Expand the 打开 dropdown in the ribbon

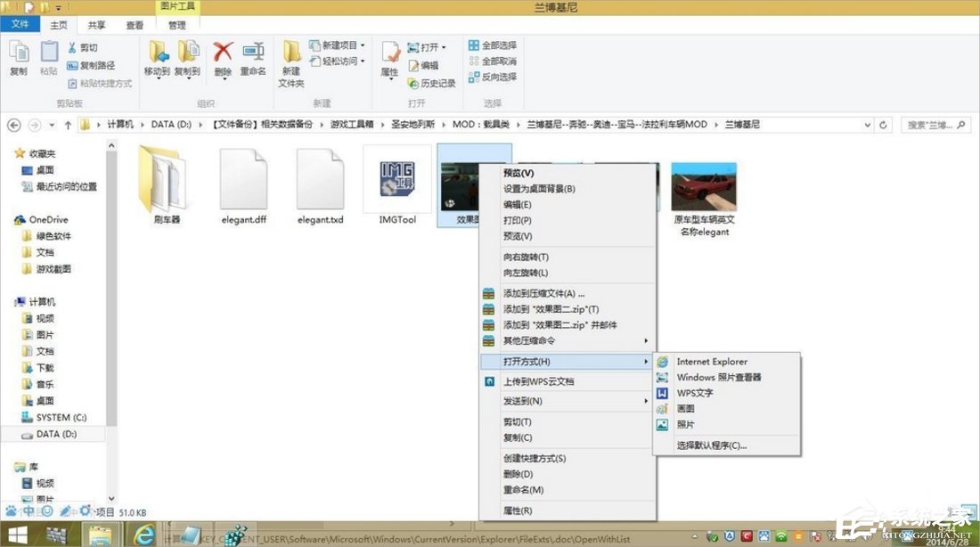pyautogui.click(x=443, y=46)
